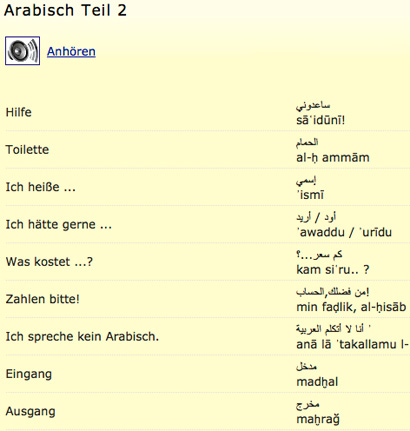Click Ich spreche kein Arabisch.
This screenshot has width=410, height=431.
tap(82, 336)
